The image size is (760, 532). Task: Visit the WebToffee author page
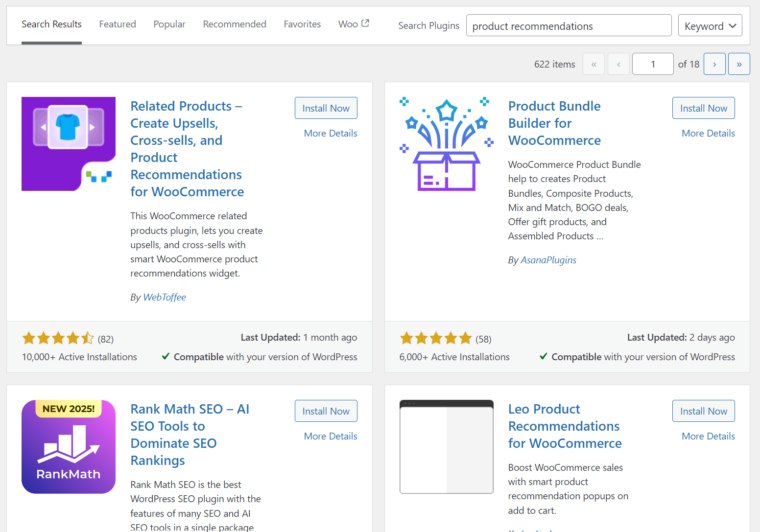(165, 297)
